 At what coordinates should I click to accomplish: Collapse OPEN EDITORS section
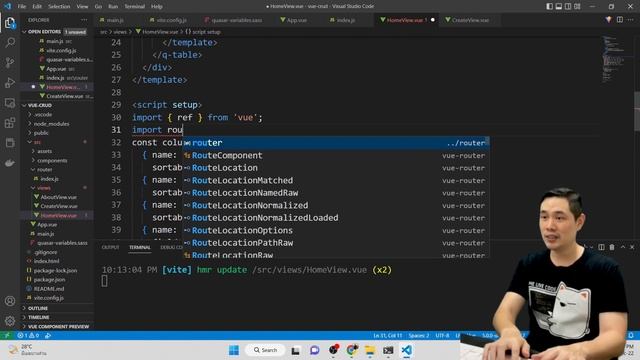coord(44,31)
